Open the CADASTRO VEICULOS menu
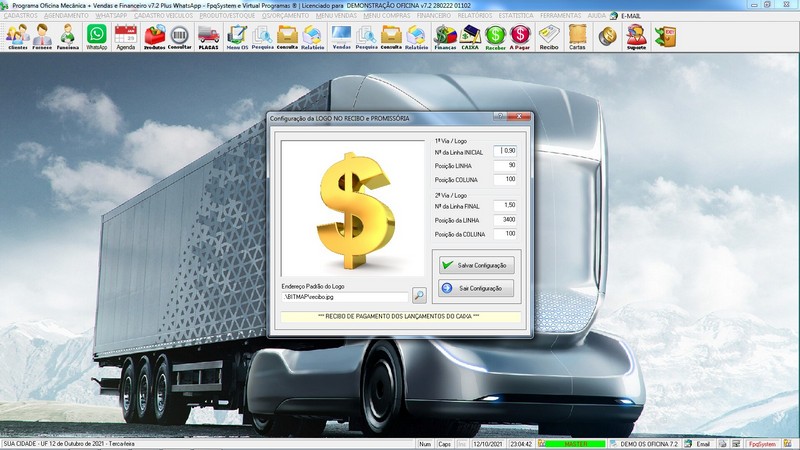Image resolution: width=800 pixels, height=450 pixels. click(163, 16)
